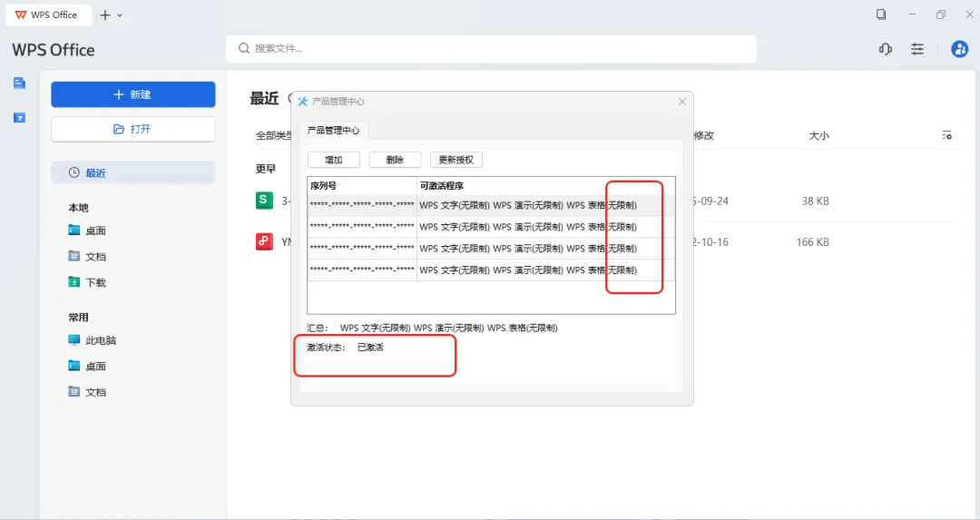The image size is (980, 520).
Task: Click the 大小 column header
Action: 818,135
